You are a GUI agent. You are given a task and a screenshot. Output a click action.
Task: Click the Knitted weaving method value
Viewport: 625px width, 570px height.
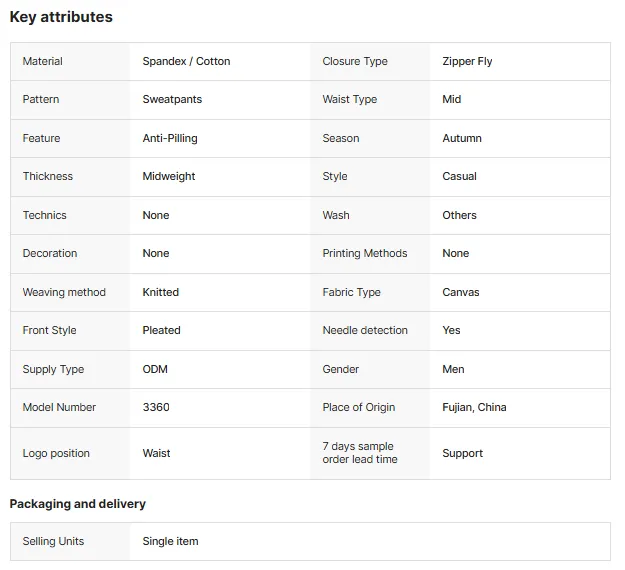[161, 292]
